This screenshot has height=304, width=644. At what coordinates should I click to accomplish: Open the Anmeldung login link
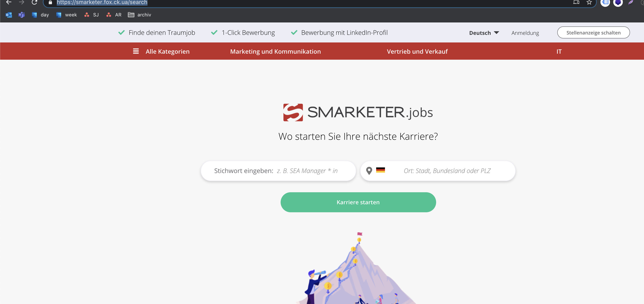(525, 33)
